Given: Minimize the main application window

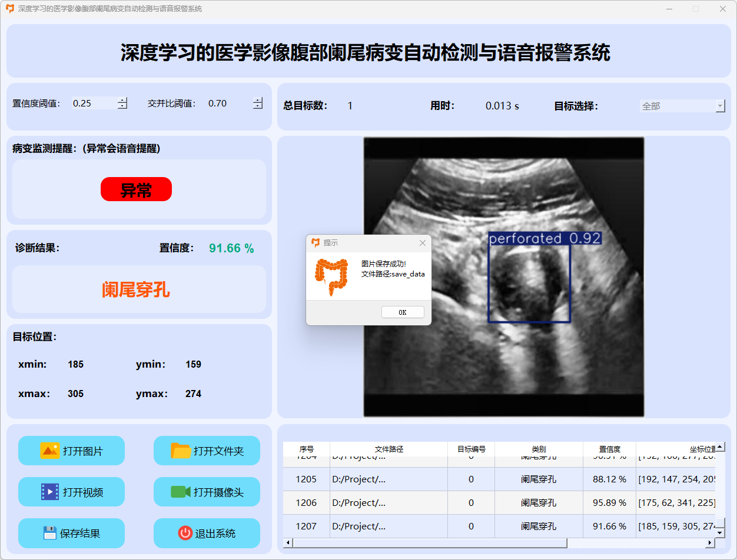Looking at the screenshot, I should click(669, 9).
